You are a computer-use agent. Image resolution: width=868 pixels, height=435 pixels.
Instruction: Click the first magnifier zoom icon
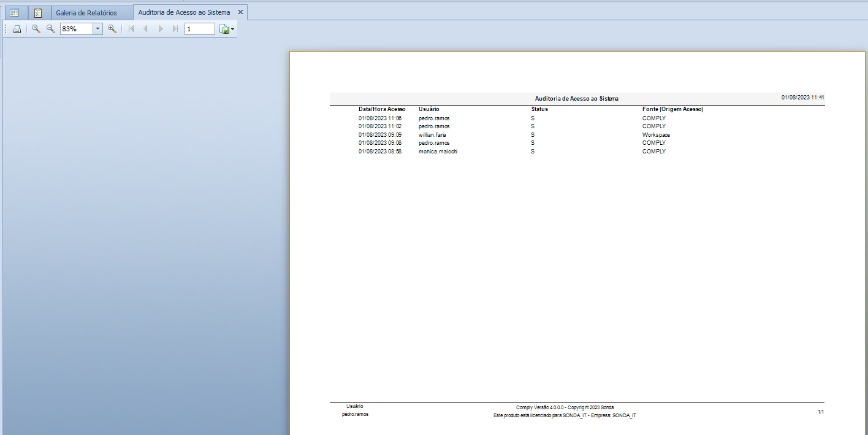36,29
